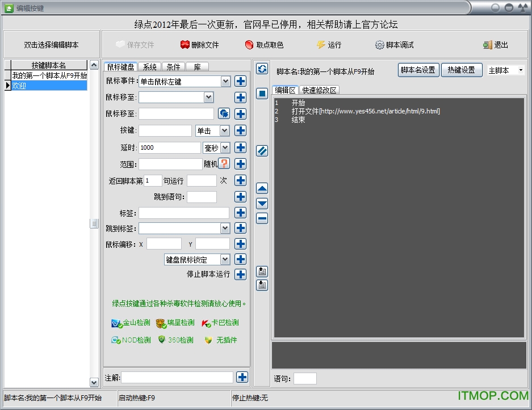Open the 卡巴检测 check
Viewport: 532px width, 410px height.
[220, 323]
